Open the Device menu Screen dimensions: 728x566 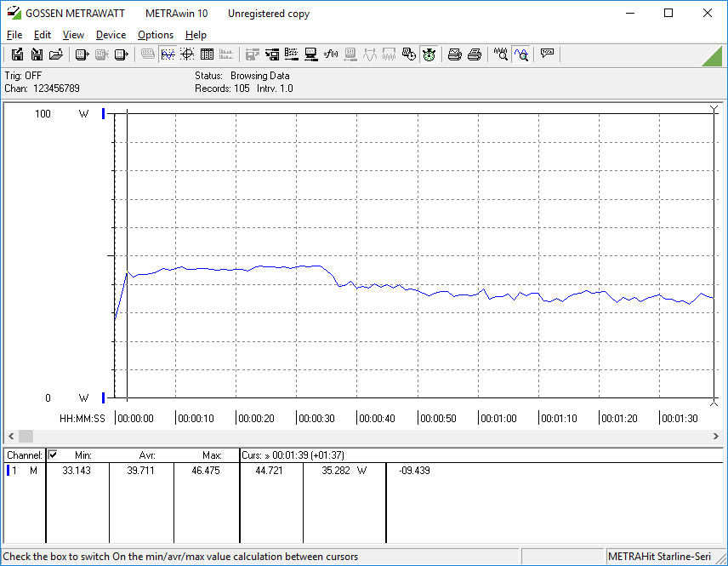(111, 35)
